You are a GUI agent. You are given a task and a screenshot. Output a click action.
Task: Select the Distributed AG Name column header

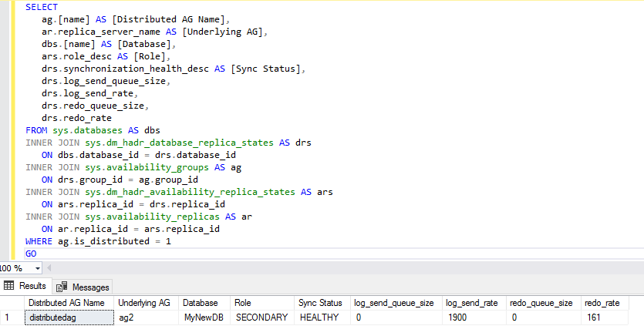[x=69, y=303]
